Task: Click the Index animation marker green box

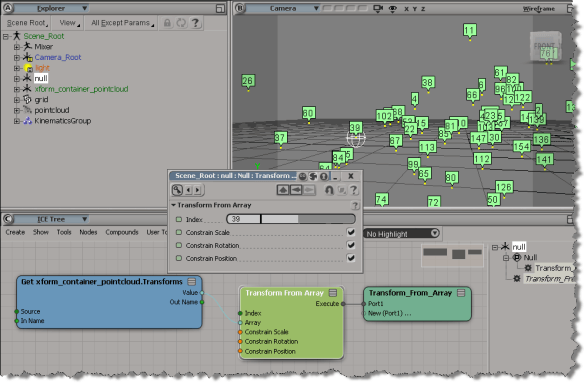Action: coord(179,219)
